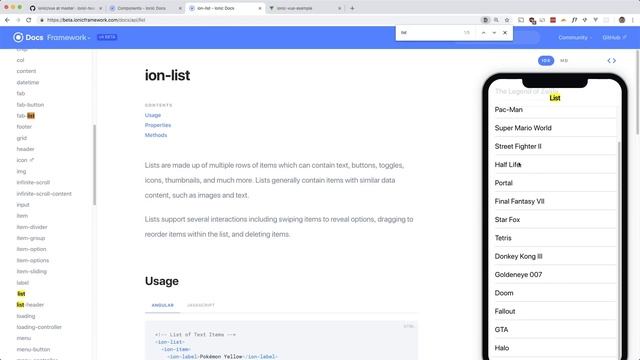Viewport: 640px width, 360px height.
Task: Switch to Components - Ionic Docs tab
Action: coord(145,8)
